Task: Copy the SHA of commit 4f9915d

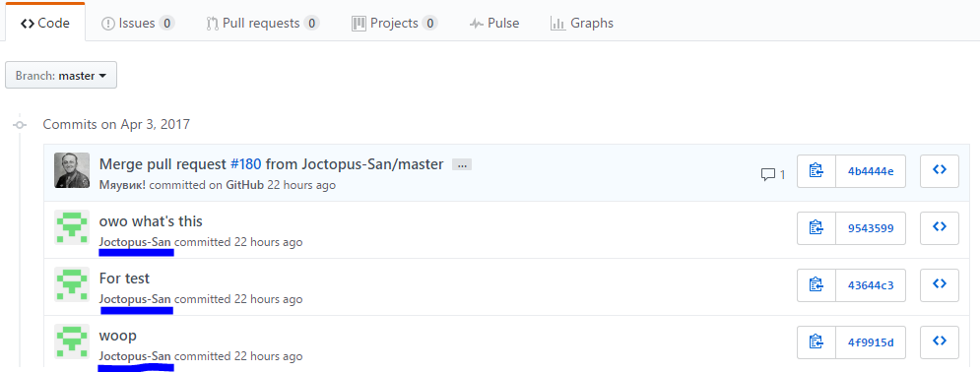Action: pos(817,342)
